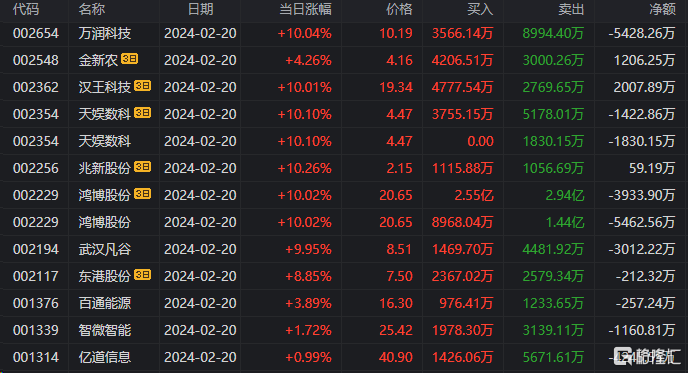Click the 价格 column header
Screen dimensions: 688x373
(399, 9)
